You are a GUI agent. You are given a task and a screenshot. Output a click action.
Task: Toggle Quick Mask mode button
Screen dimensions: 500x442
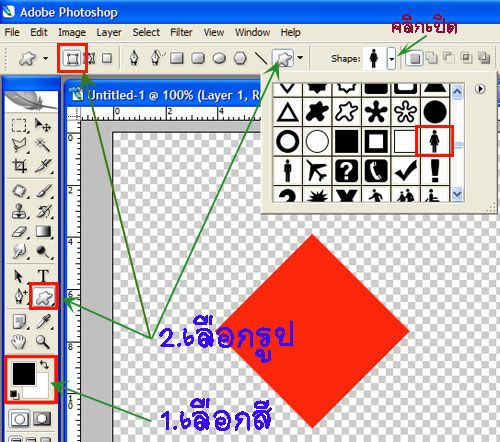pyautogui.click(x=42, y=419)
